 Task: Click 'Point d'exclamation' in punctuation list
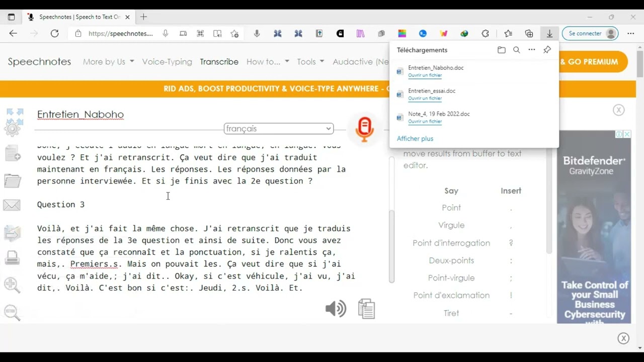pyautogui.click(x=451, y=295)
